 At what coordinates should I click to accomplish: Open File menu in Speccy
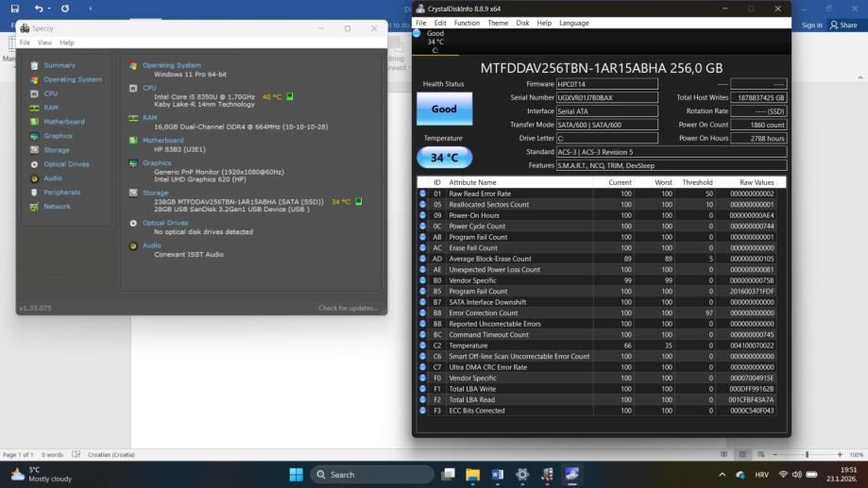coord(25,42)
